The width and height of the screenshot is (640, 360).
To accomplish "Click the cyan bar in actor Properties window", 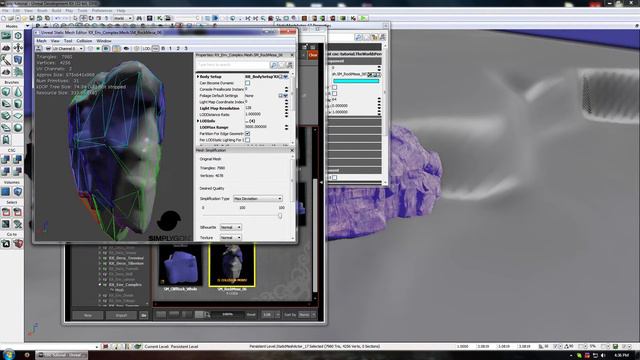I will [356, 81].
